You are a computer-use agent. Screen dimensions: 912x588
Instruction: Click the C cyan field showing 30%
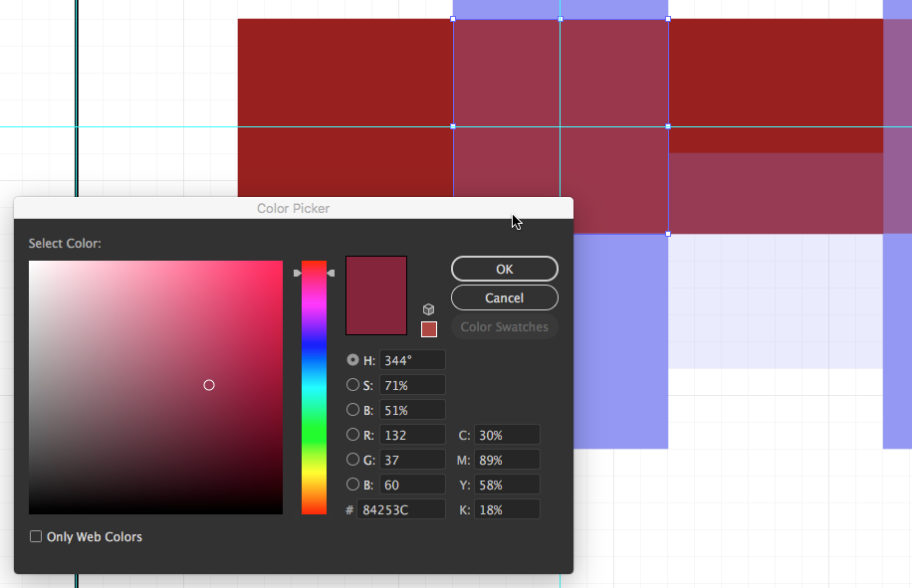coord(507,435)
